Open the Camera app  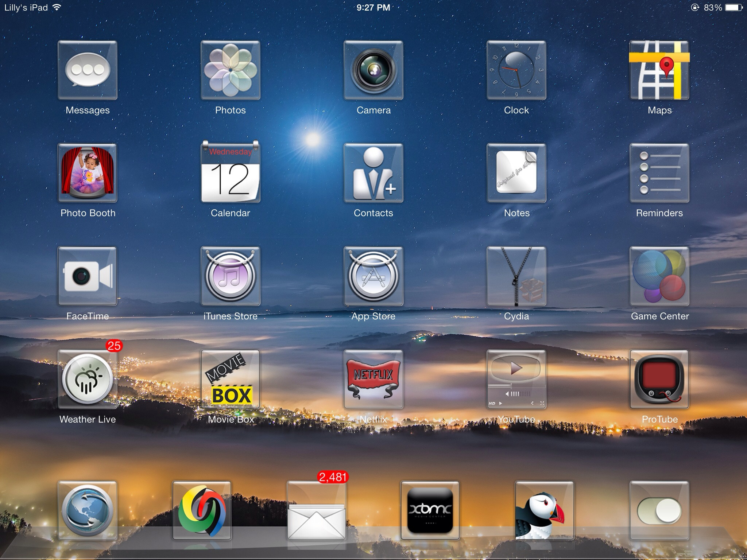point(373,70)
